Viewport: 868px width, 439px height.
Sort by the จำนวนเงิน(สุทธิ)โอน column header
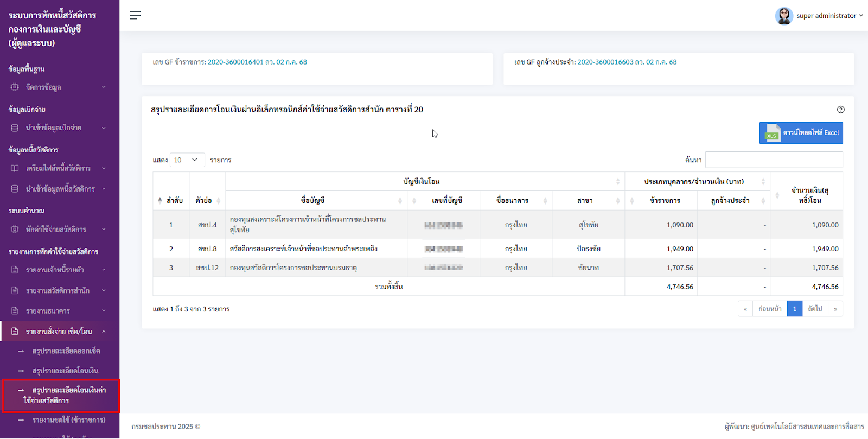[x=806, y=191]
